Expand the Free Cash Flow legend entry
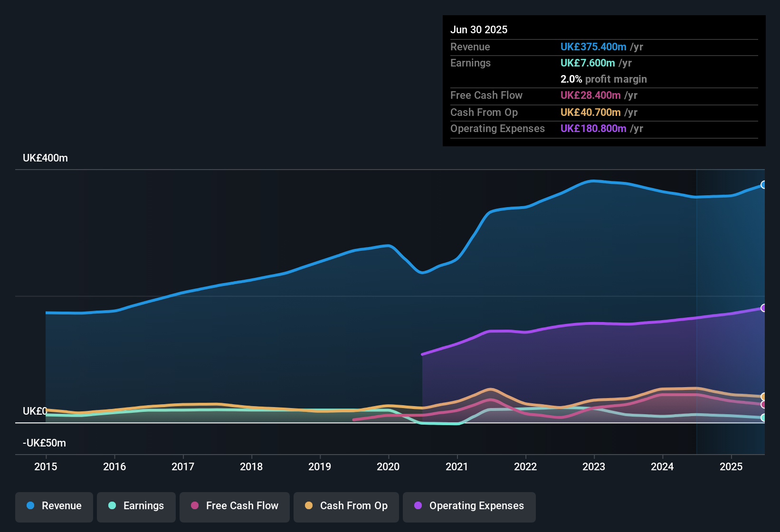The width and height of the screenshot is (780, 532). click(234, 506)
